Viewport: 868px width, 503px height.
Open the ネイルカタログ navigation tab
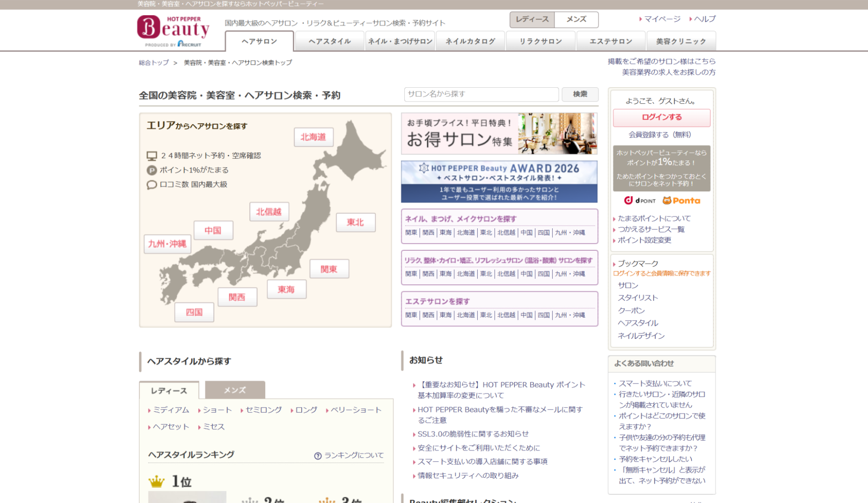point(470,42)
